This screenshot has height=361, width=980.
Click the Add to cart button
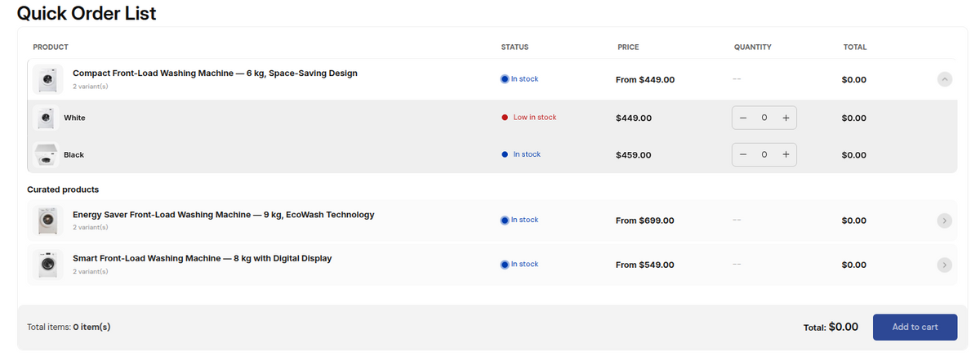click(x=915, y=327)
